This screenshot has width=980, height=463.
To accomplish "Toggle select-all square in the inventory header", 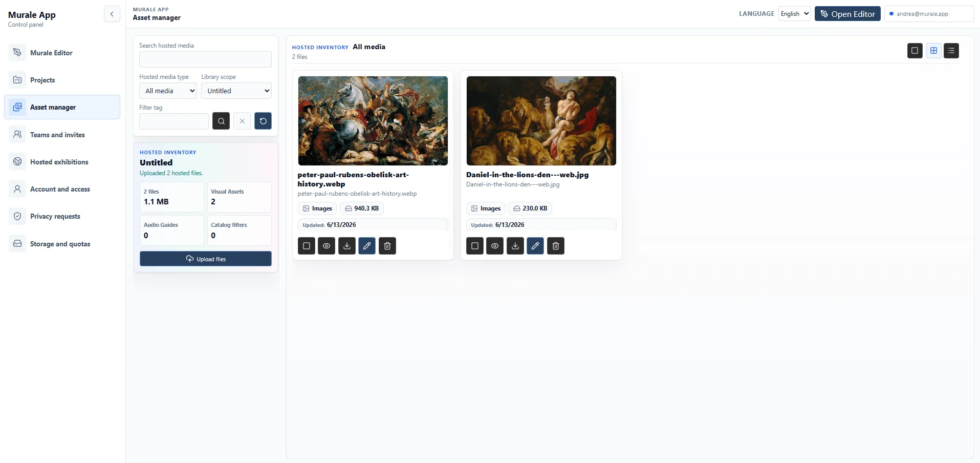I will pos(915,51).
